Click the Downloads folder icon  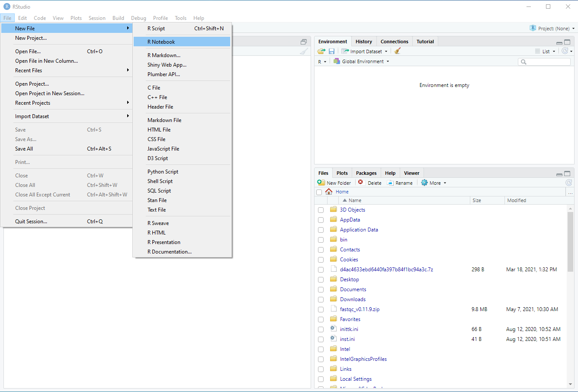334,299
